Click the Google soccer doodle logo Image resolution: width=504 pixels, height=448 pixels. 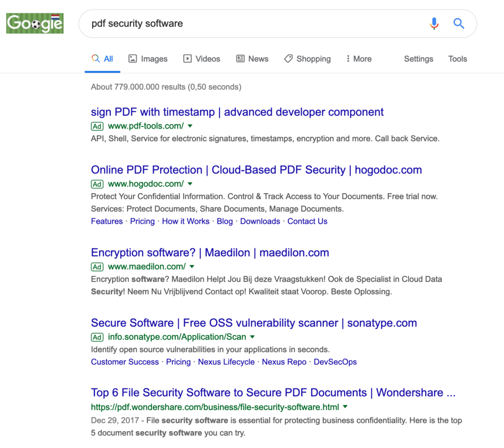34,23
